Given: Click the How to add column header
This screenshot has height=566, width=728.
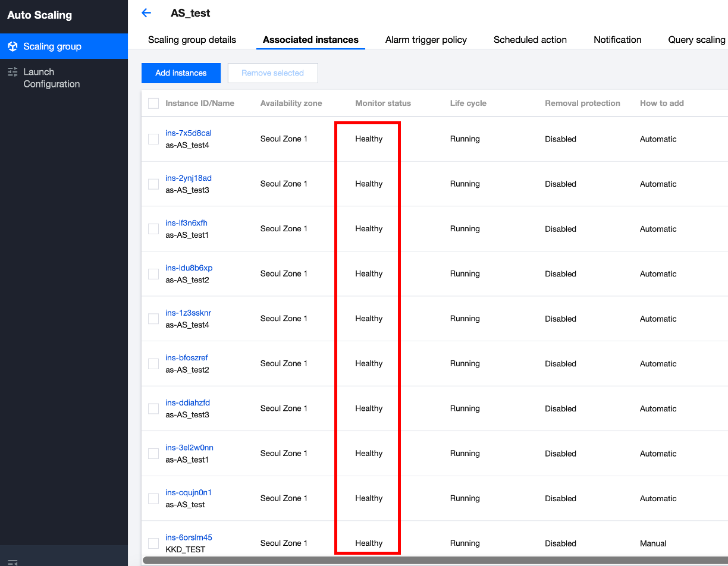Looking at the screenshot, I should 662,103.
